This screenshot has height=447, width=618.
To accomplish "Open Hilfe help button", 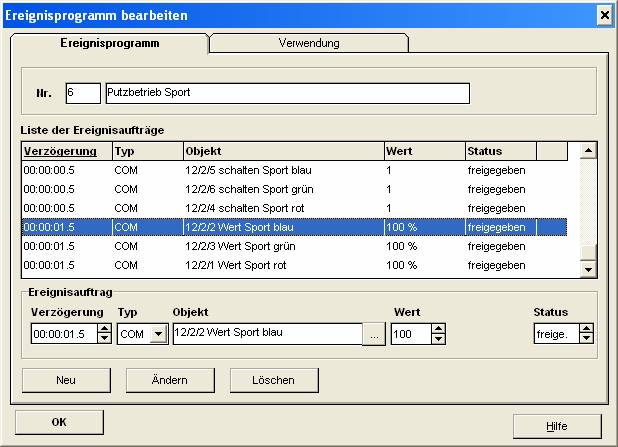I will 556,424.
